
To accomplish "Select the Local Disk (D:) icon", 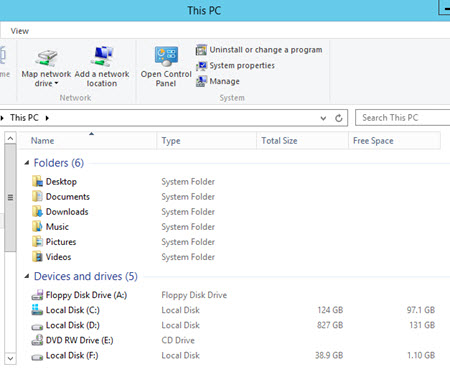I will pos(37,326).
